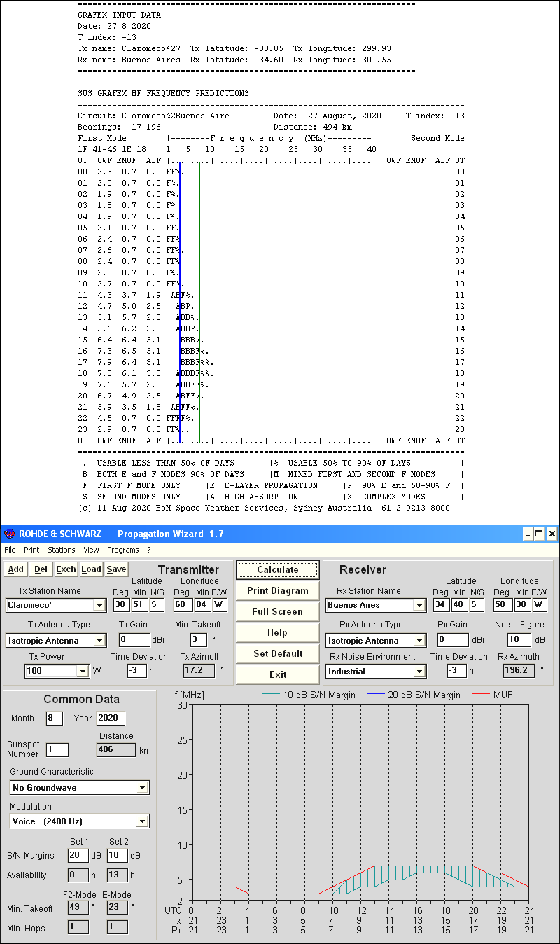
Task: Expand the Rx Antenna Type dropdown
Action: point(419,640)
